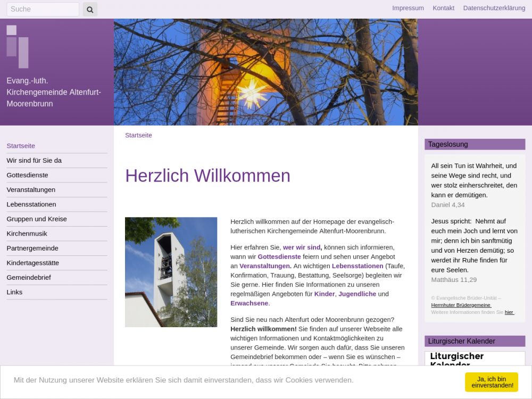Open the Kontakt link
This screenshot has width=532, height=399.
point(443,8)
